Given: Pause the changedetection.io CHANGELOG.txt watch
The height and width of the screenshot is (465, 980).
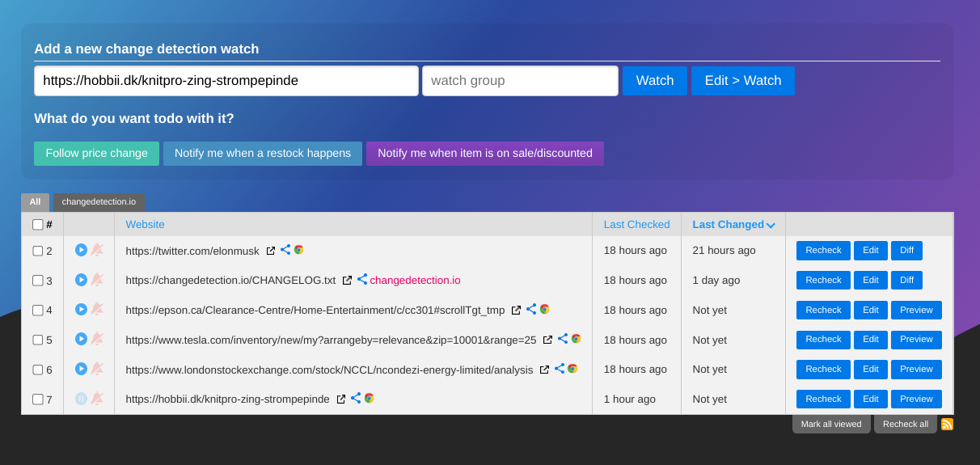Looking at the screenshot, I should pos(81,280).
